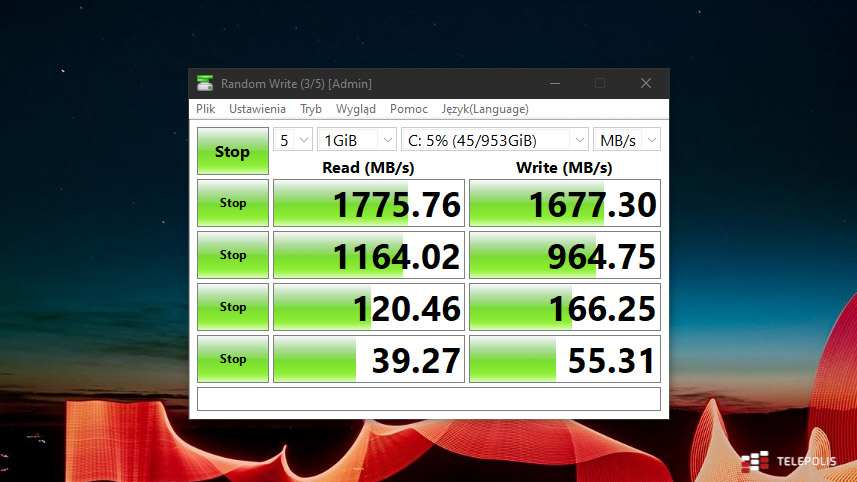
Task: Expand the MB/s unit dropdown
Action: click(x=627, y=139)
